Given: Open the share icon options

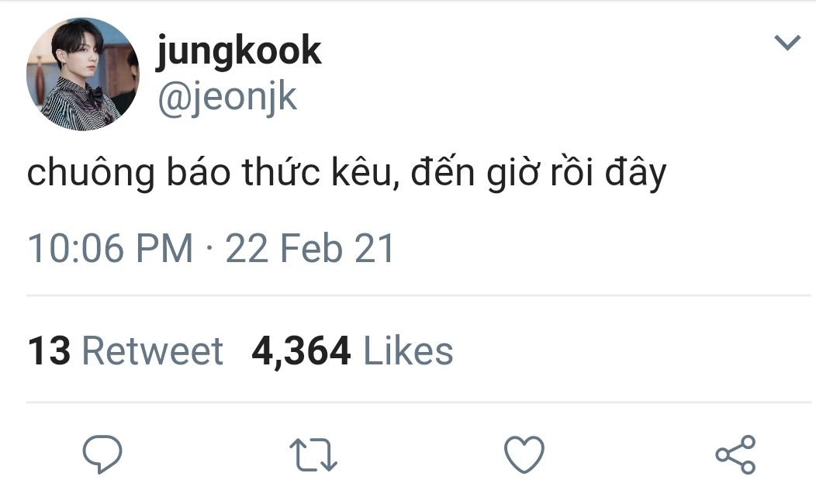Looking at the screenshot, I should click(735, 454).
